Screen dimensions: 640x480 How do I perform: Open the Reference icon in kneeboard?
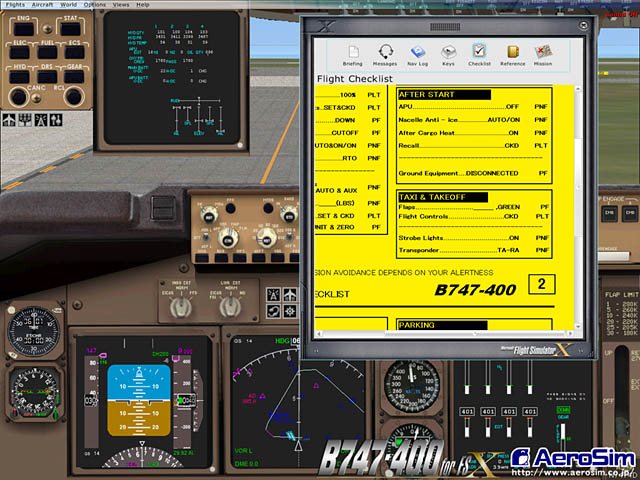point(512,54)
